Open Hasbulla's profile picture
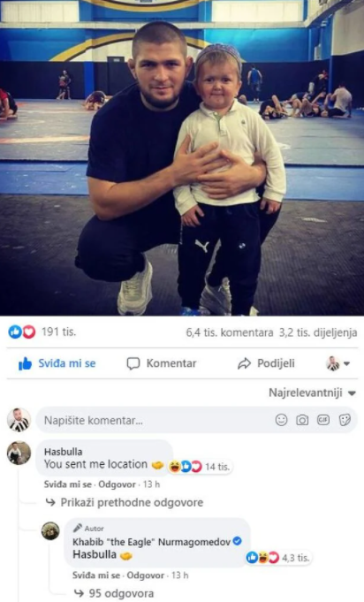 (x=19, y=453)
